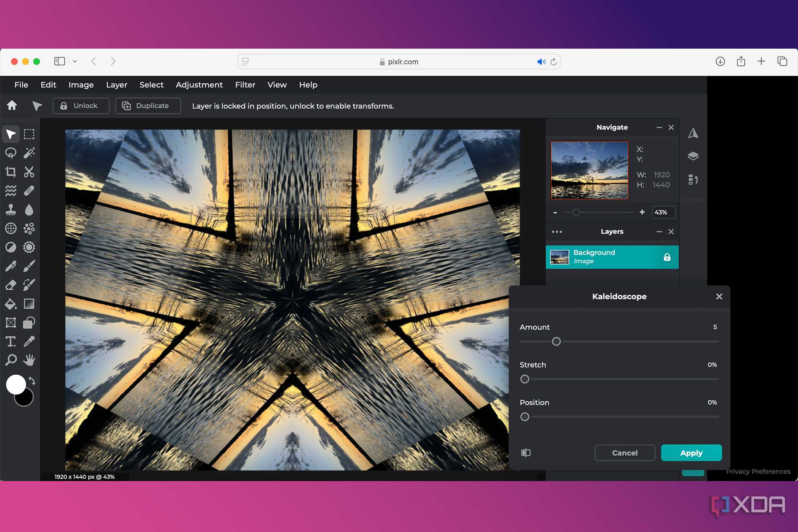Screen dimensions: 798x532
Task: Select the Eraser tool
Action: pos(11,285)
